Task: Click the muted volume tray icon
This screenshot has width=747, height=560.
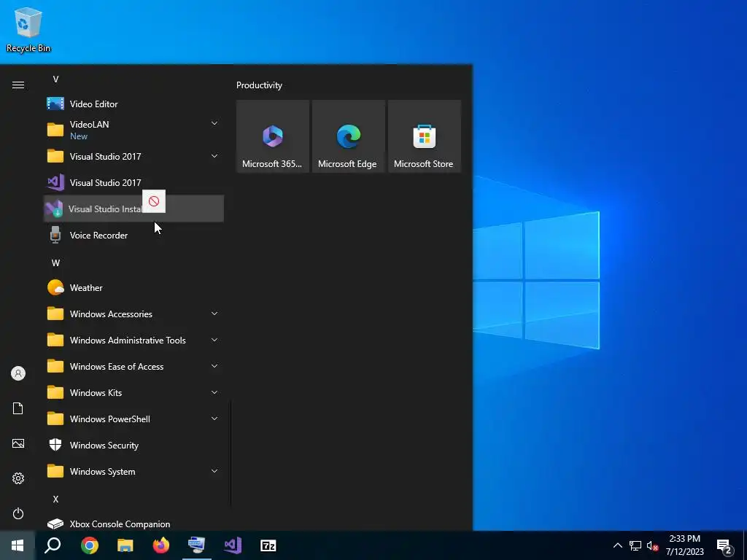Action: [653, 545]
